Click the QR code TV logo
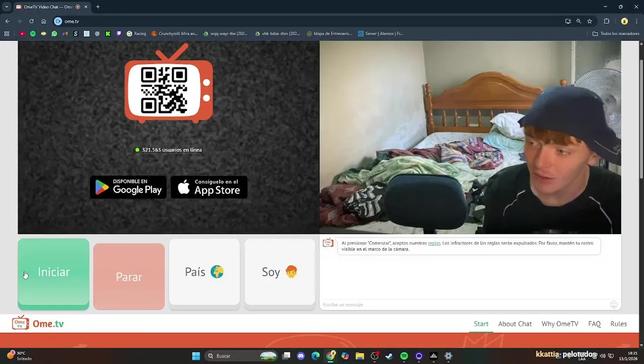This screenshot has width=644, height=364. 169,84
